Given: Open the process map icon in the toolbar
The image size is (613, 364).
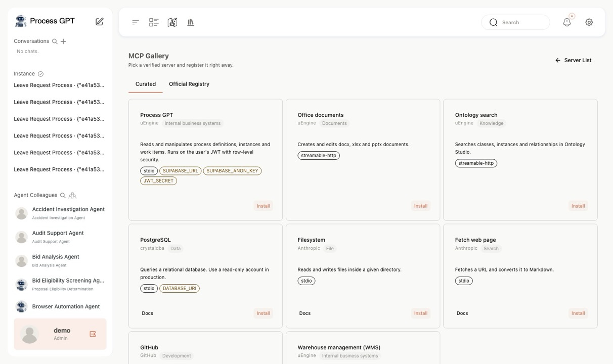Looking at the screenshot, I should click(172, 22).
